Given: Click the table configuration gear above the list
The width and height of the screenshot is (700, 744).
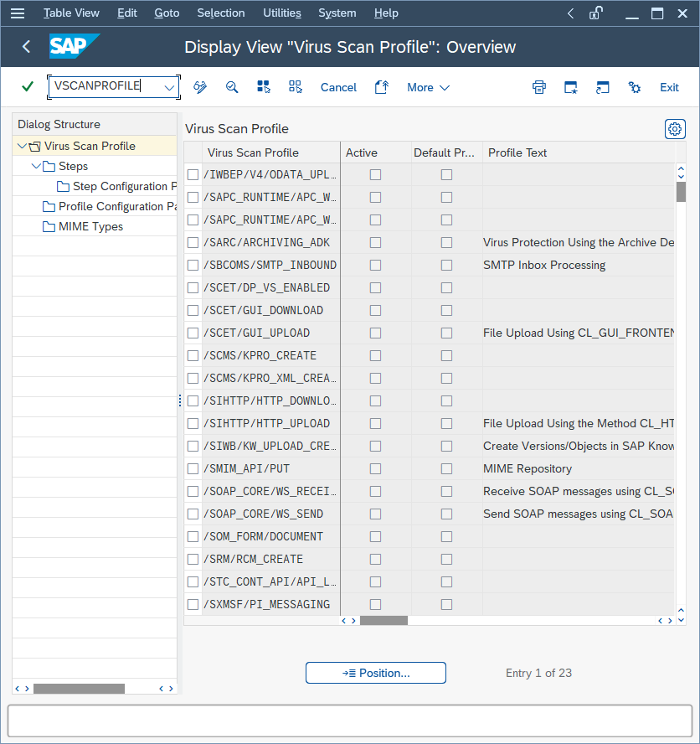Looking at the screenshot, I should 675,129.
